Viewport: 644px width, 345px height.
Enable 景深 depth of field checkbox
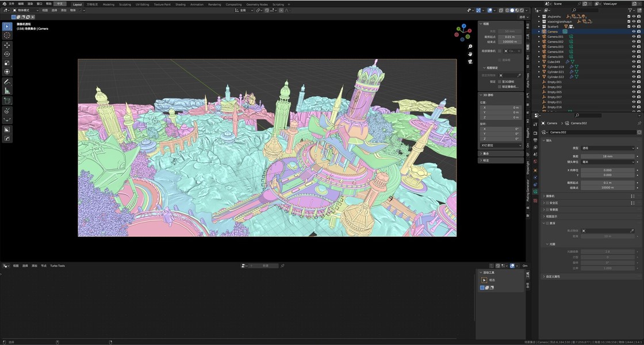pos(547,224)
